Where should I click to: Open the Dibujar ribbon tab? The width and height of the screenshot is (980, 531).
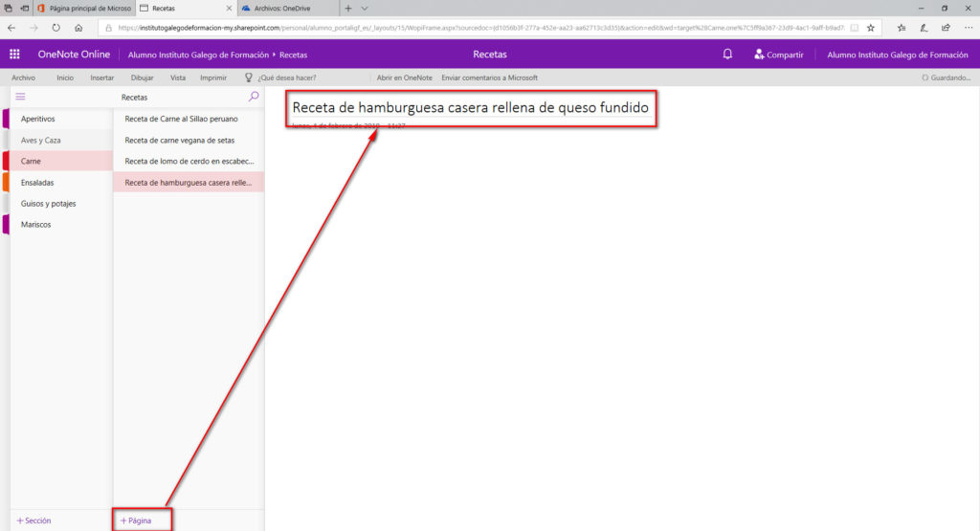coord(142,77)
